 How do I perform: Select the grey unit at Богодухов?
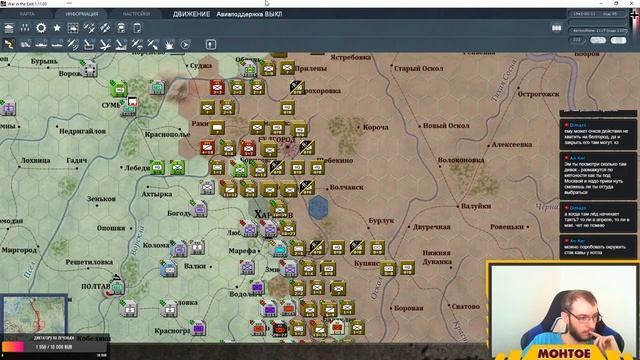tap(200, 209)
